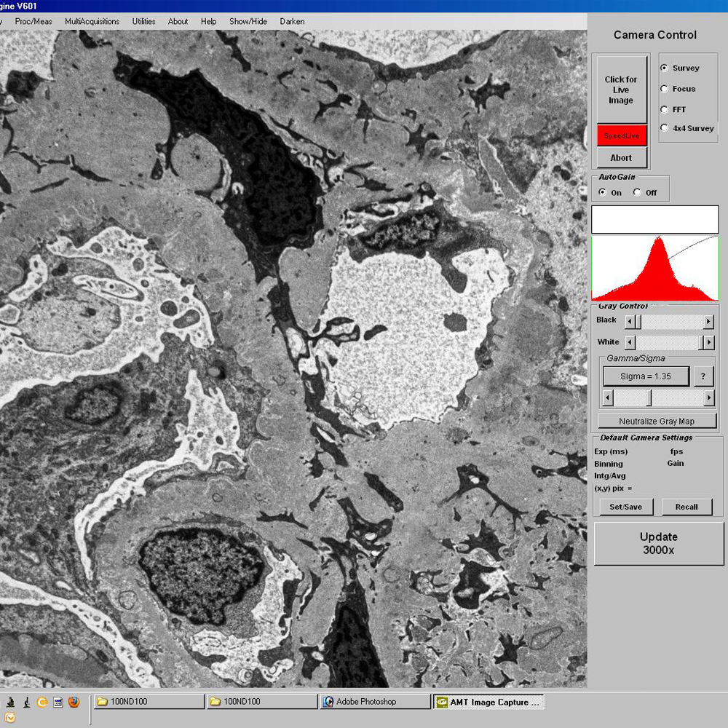The image size is (728, 728).
Task: Click the first microscope icon in quick launch
Action: point(11,702)
